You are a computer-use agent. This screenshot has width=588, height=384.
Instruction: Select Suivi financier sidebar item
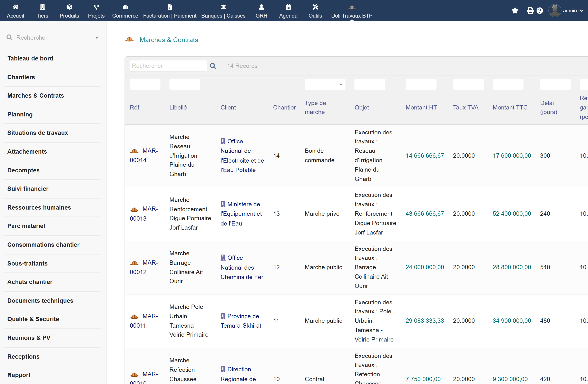[x=28, y=189]
